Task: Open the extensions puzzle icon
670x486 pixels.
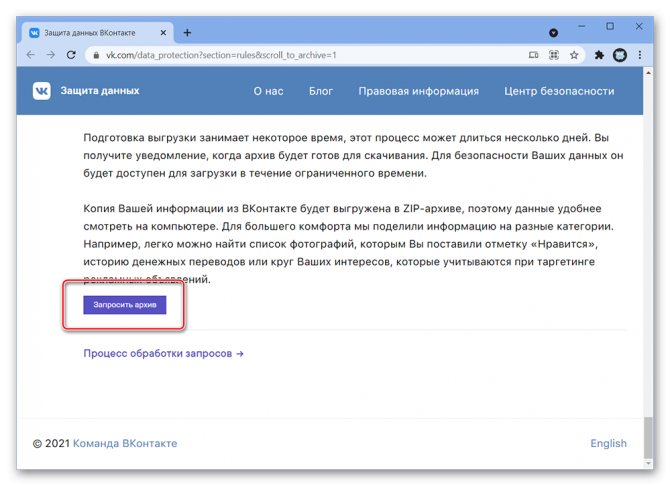Action: [599, 55]
